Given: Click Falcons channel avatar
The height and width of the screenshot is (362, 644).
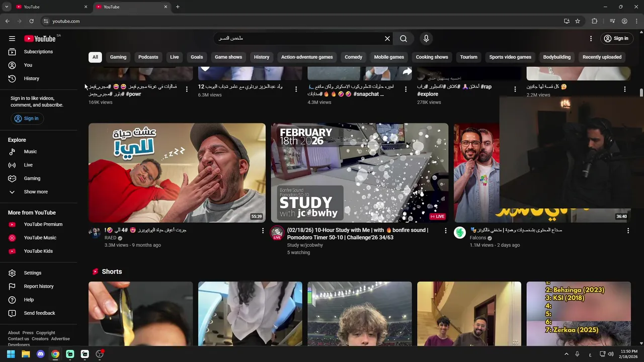Looking at the screenshot, I should [460, 232].
